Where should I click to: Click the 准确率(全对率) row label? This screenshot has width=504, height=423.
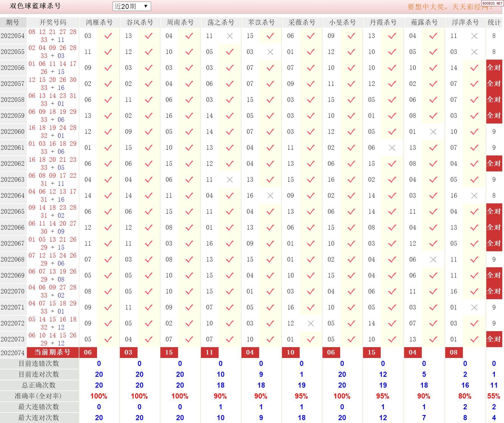(x=38, y=396)
